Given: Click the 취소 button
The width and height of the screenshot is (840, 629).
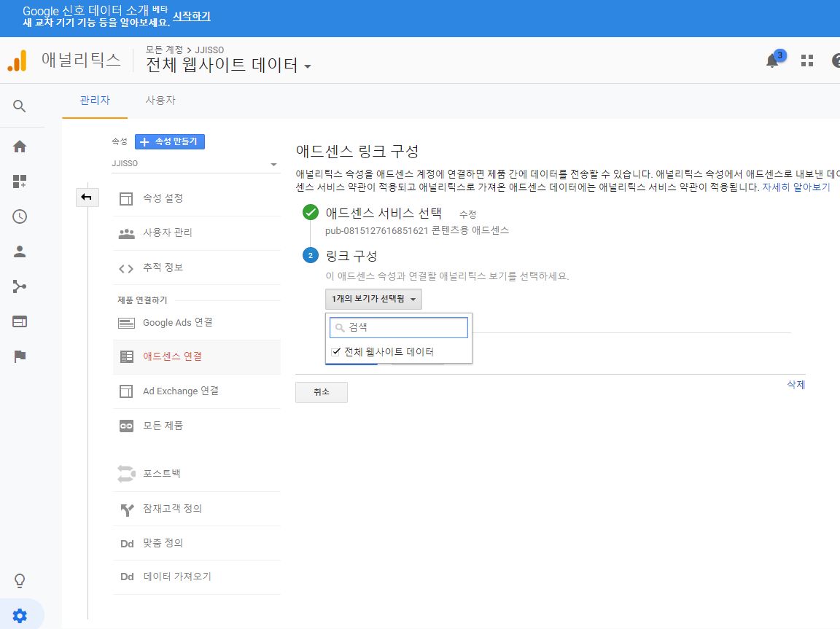Looking at the screenshot, I should [322, 392].
